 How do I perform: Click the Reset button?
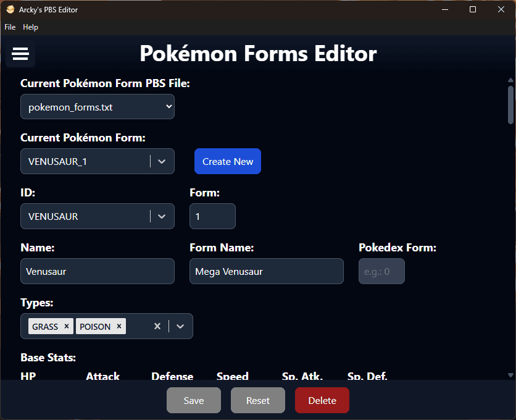[x=258, y=400]
